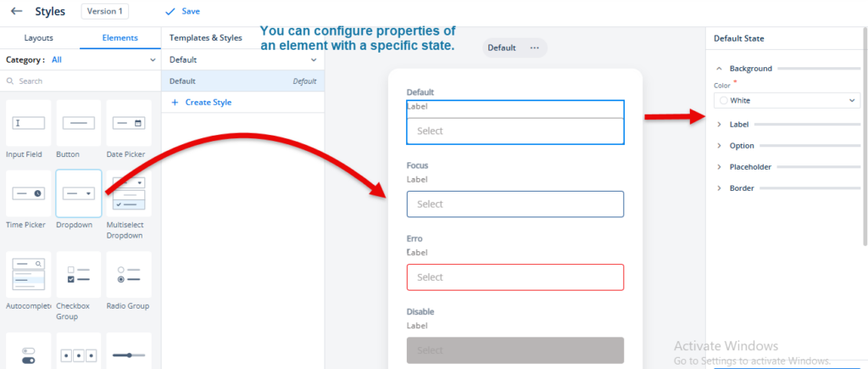
Task: Pick the Date Picker element icon
Action: point(129,123)
